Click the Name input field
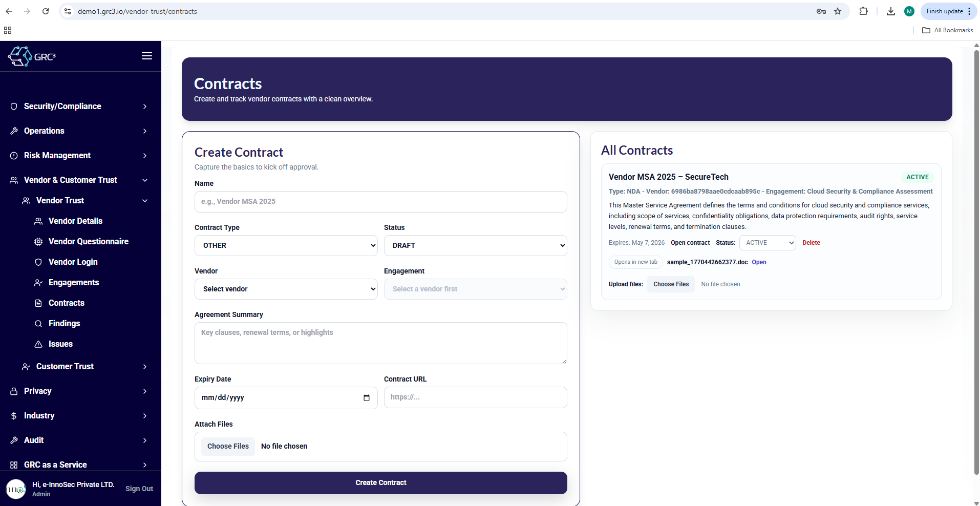Viewport: 980px width, 506px height. point(380,202)
